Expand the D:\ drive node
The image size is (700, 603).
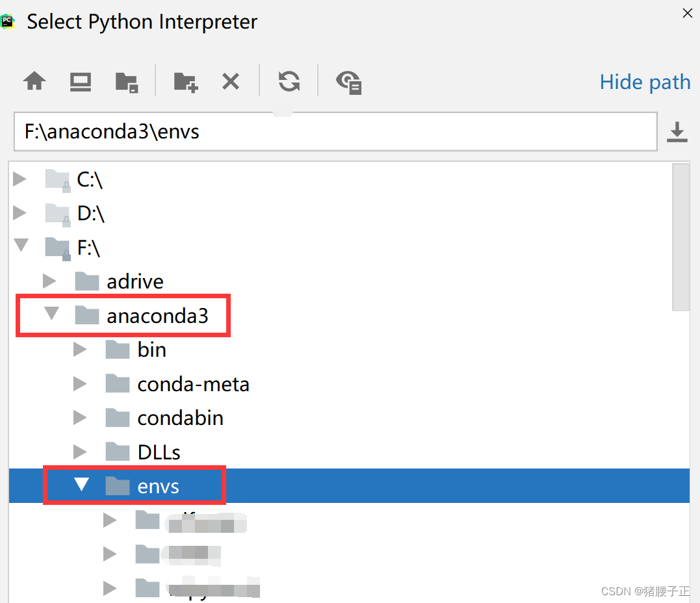click(19, 212)
